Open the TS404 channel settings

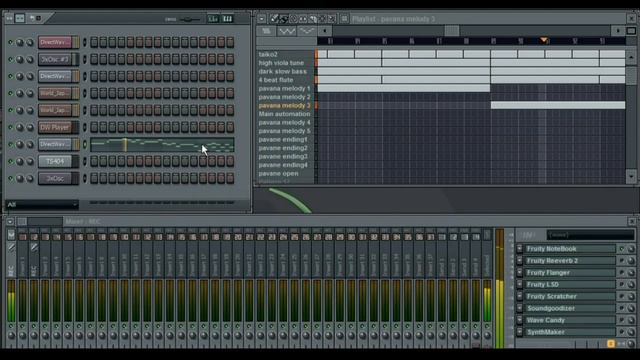point(55,162)
